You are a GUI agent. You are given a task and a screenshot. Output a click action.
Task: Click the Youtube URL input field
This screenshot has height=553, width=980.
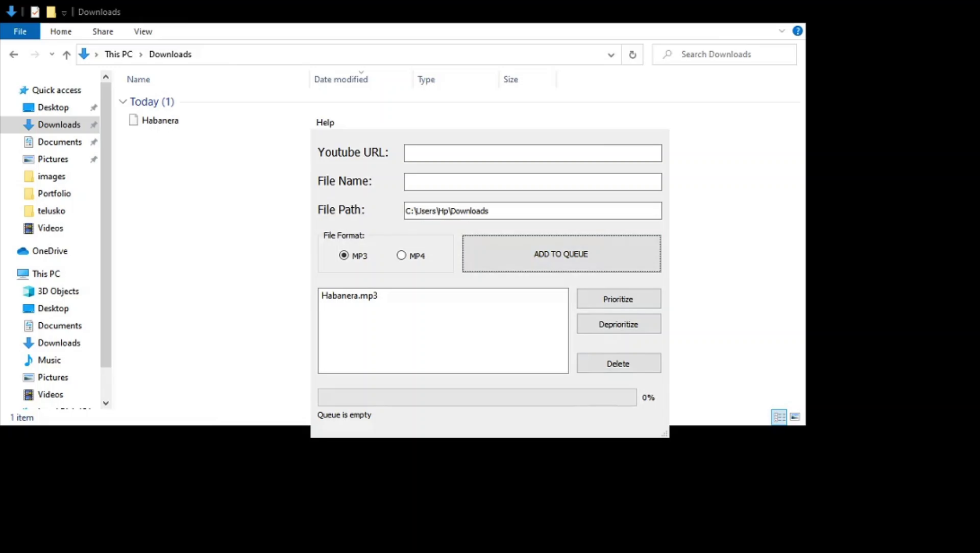pos(532,153)
